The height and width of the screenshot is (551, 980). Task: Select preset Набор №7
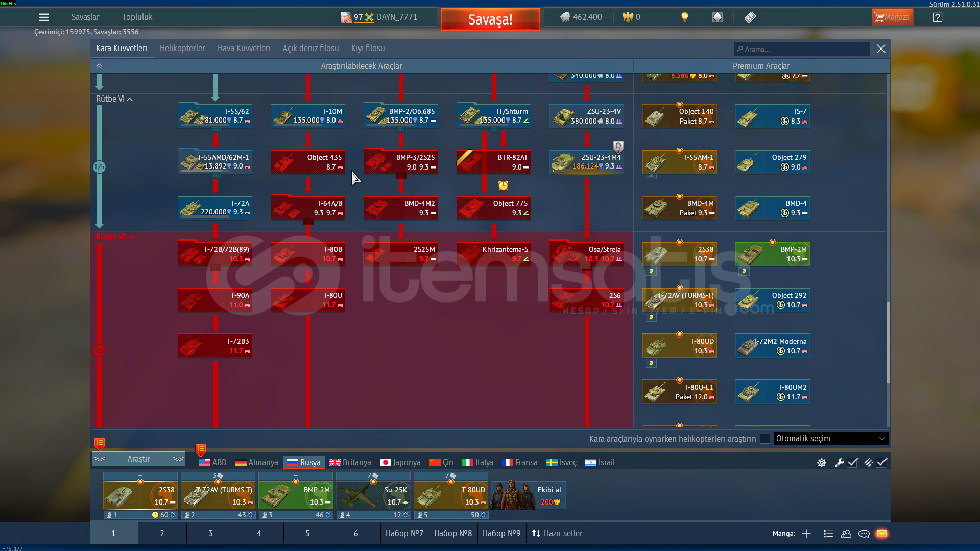404,534
